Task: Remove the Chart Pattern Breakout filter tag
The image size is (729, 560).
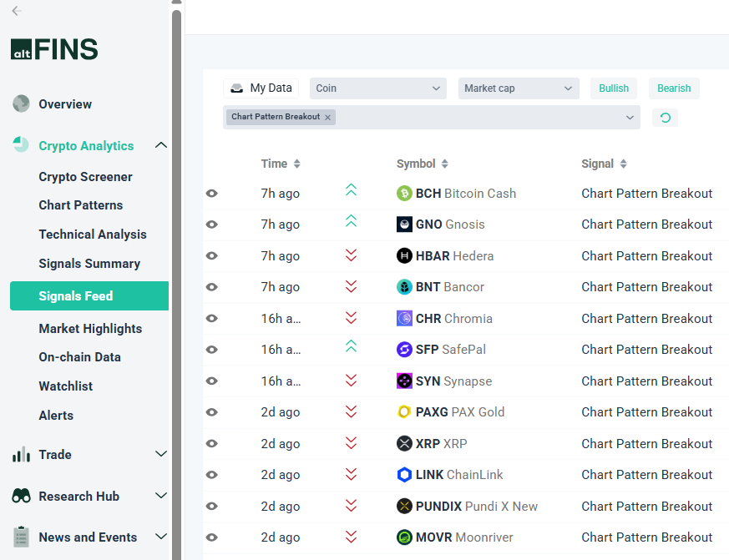Action: tap(328, 118)
